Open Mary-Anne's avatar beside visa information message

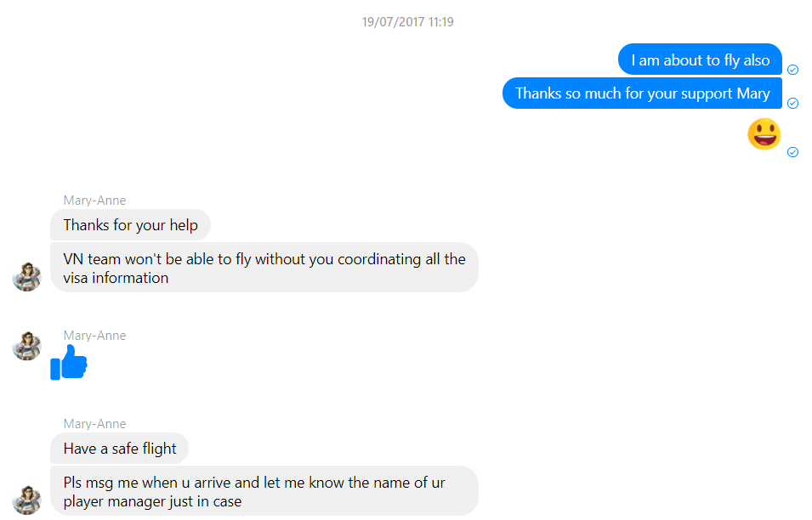tap(27, 277)
